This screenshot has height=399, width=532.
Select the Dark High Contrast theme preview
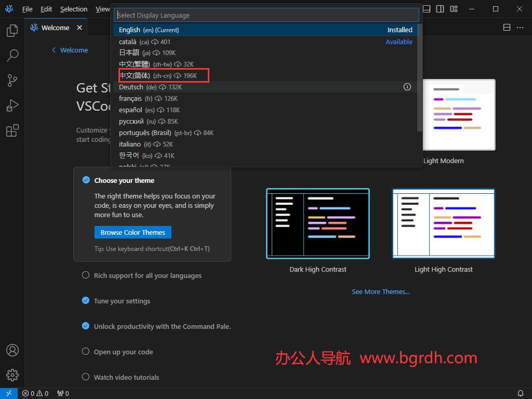pos(317,223)
